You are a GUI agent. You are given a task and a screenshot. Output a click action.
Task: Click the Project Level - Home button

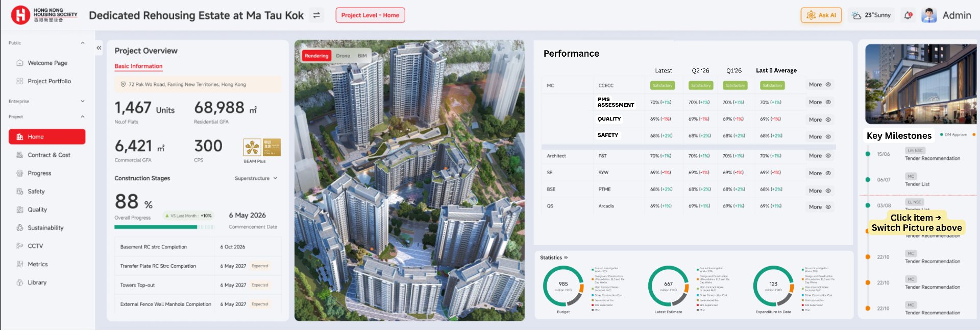[x=370, y=15]
